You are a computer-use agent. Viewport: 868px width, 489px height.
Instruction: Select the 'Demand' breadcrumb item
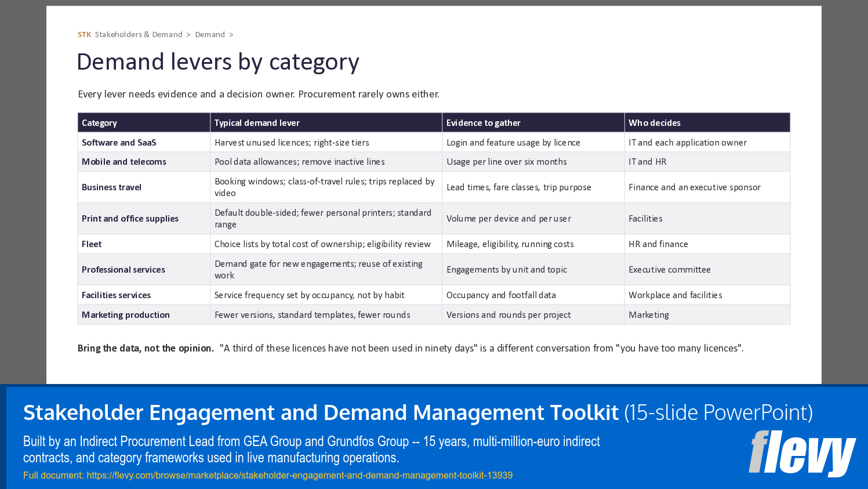click(210, 35)
